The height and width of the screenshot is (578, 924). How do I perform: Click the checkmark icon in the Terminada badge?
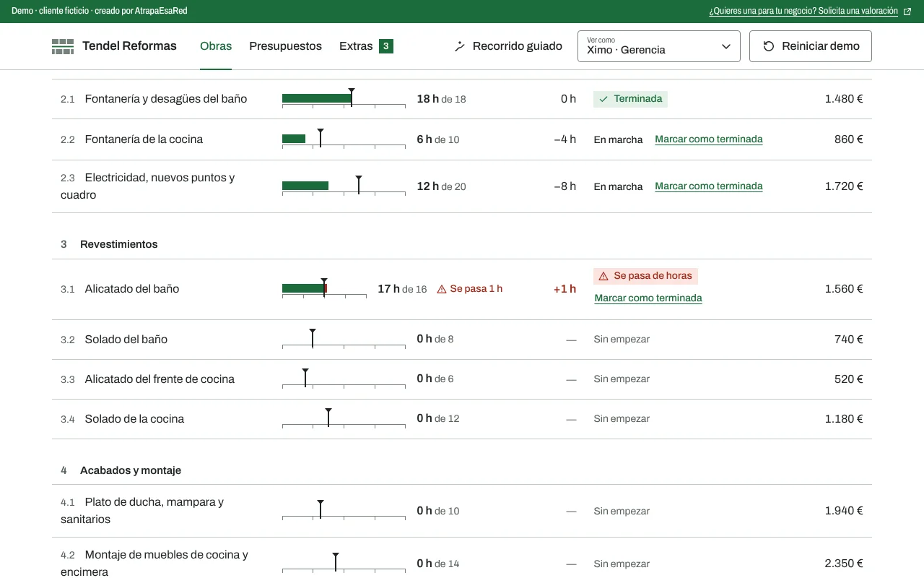tap(604, 99)
